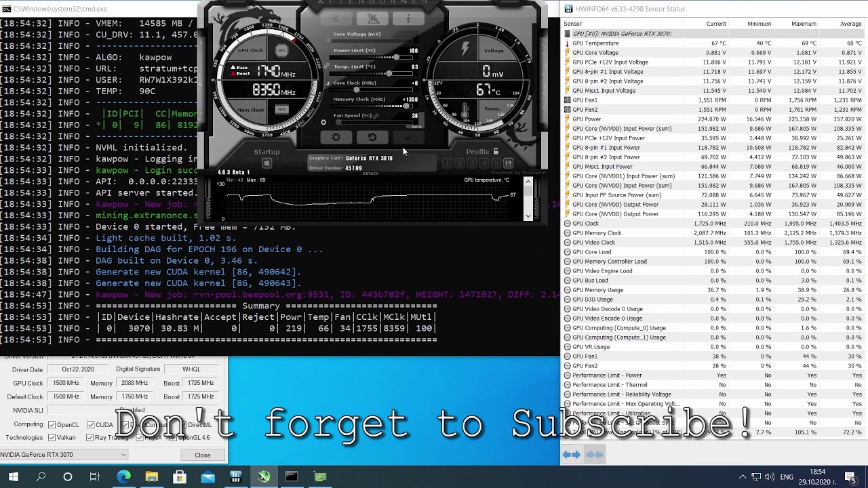Viewport: 868px width, 488px height.
Task: Open Microsoft Store from taskbar
Action: click(x=180, y=477)
